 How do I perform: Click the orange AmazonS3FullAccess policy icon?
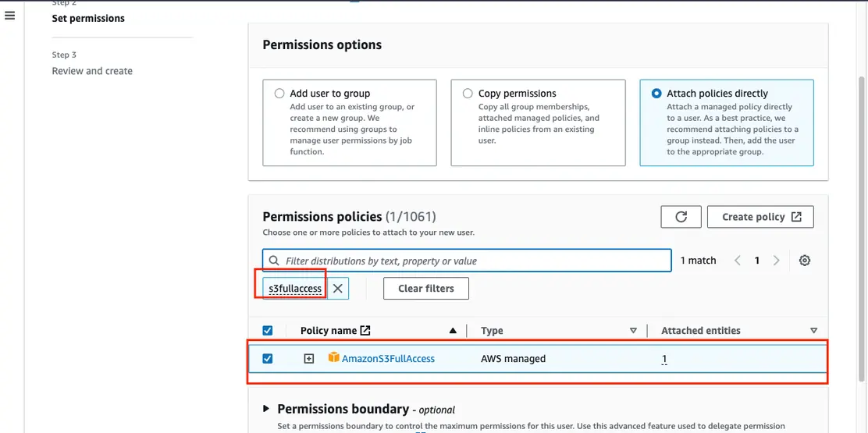point(334,358)
